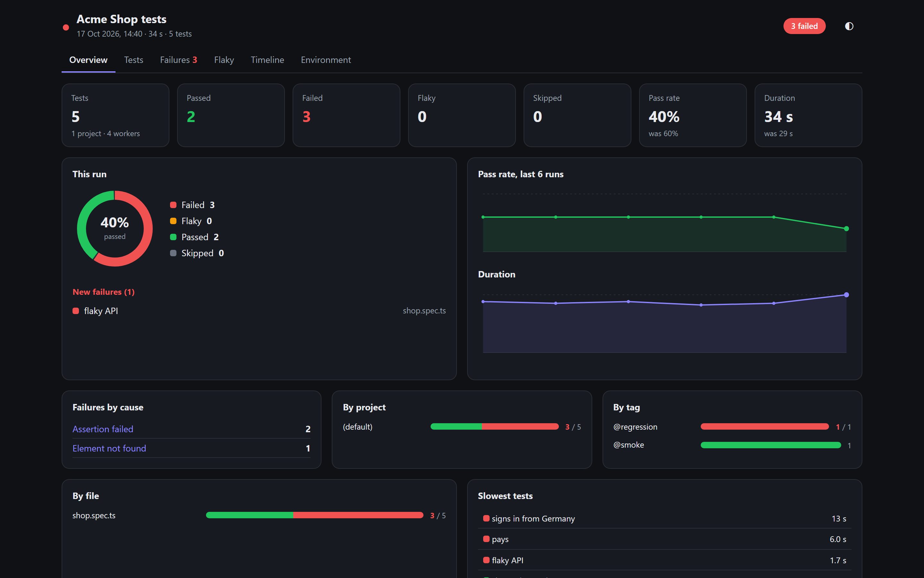Click the red status icon beside signs in from Germany
The width and height of the screenshot is (924, 578).
point(486,518)
